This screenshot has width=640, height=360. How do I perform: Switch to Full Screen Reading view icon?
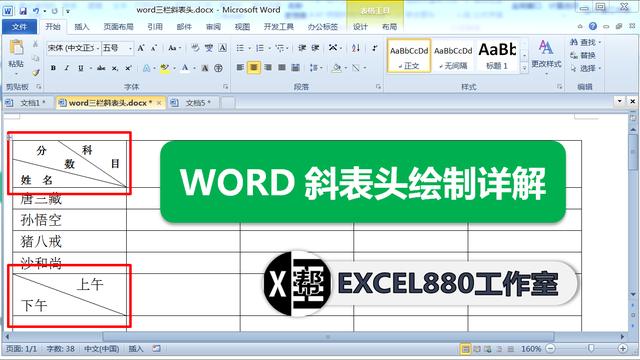point(476,349)
